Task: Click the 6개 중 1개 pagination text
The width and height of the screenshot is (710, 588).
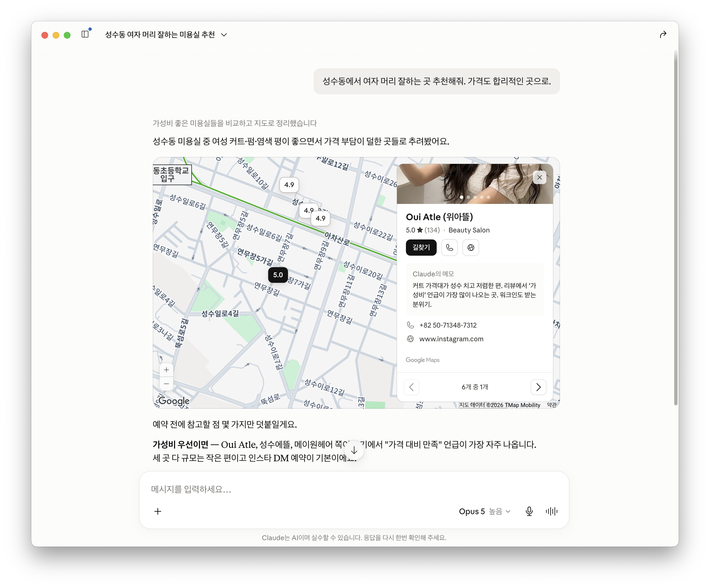Action: (x=475, y=387)
